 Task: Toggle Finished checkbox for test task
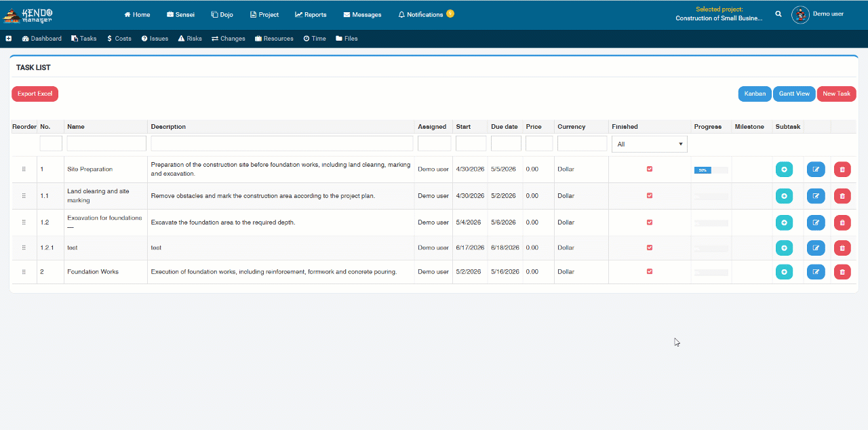[650, 248]
